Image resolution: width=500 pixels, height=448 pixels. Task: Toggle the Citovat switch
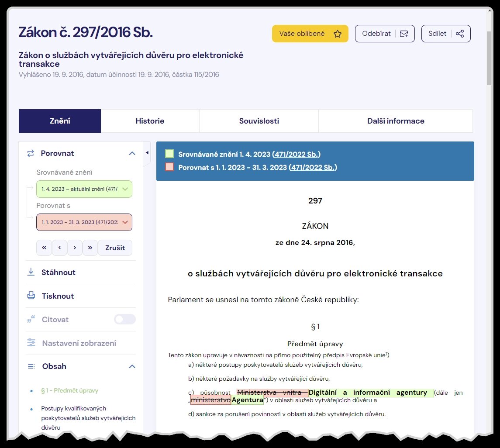coord(125,320)
